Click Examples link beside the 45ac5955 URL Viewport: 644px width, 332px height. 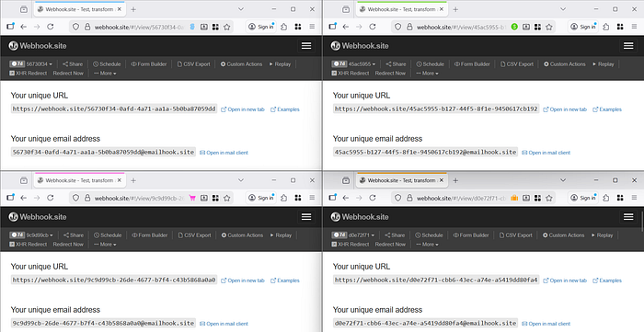(607, 109)
